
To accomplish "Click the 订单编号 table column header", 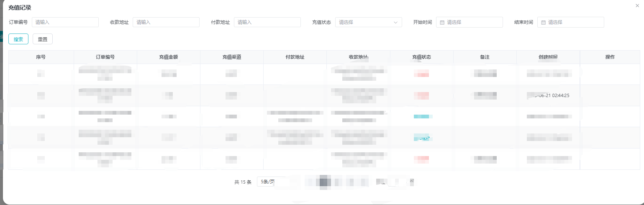I will (x=105, y=57).
